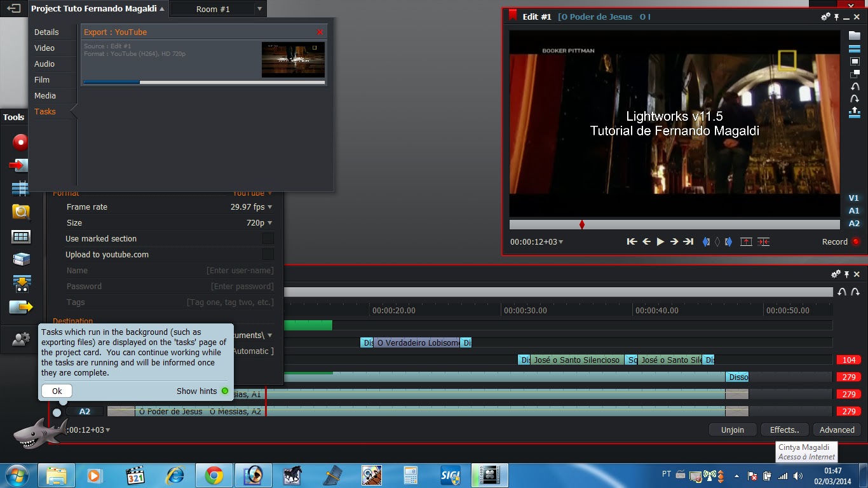Switch to the Media tab
The width and height of the screenshot is (868, 488).
coord(45,95)
